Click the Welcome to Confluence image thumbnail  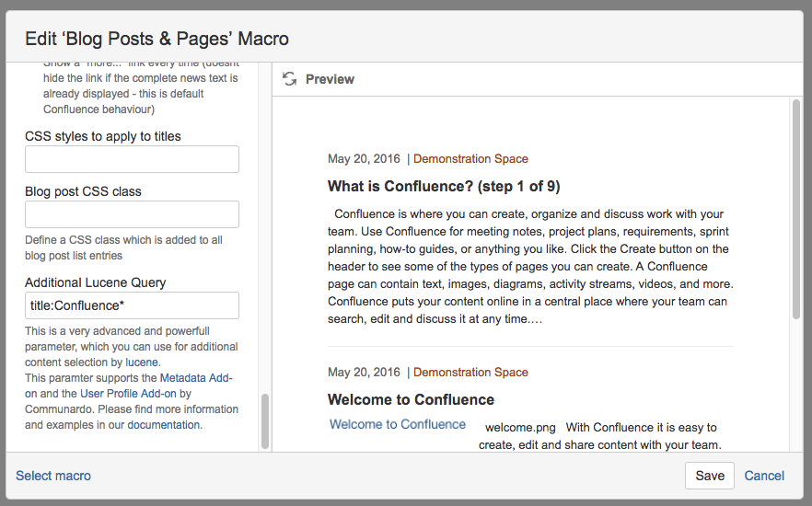398,425
